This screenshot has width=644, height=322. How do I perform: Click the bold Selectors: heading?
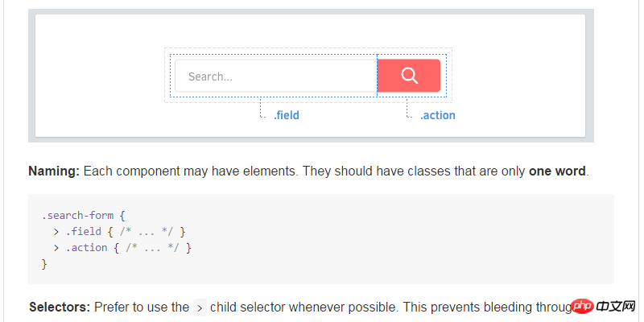coord(60,308)
